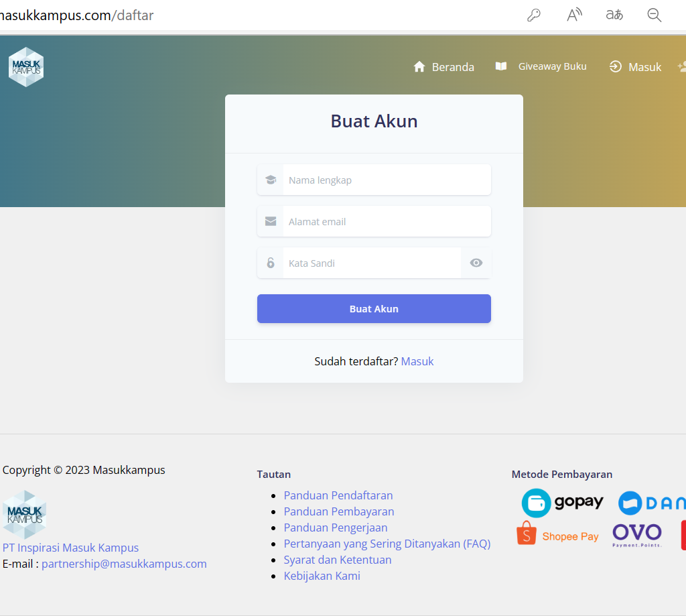
Task: Open Giveaway Buku menu item
Action: point(541,66)
